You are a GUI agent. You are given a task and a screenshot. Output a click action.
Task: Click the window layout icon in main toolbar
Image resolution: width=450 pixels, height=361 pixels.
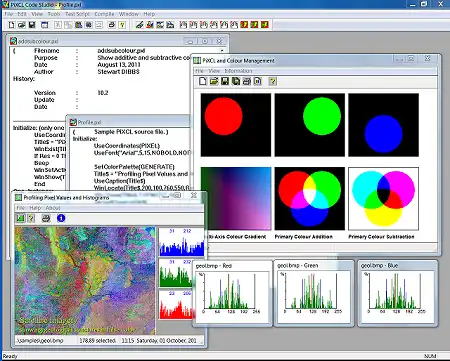tap(45, 25)
